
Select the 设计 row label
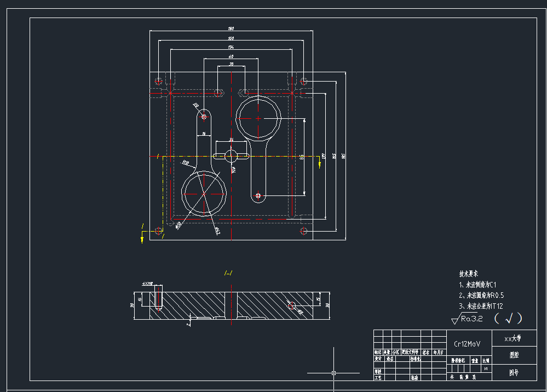(378, 359)
